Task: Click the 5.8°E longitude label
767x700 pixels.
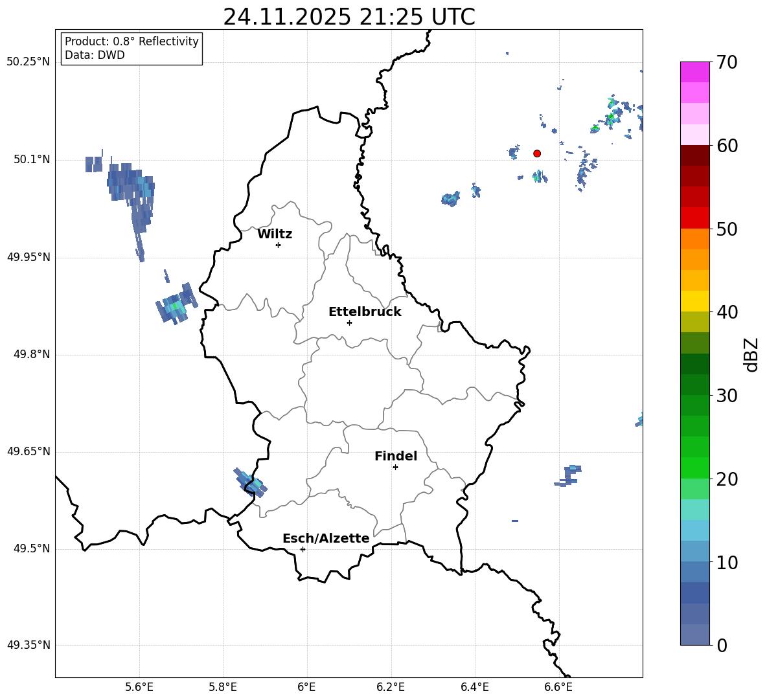Action: click(223, 688)
